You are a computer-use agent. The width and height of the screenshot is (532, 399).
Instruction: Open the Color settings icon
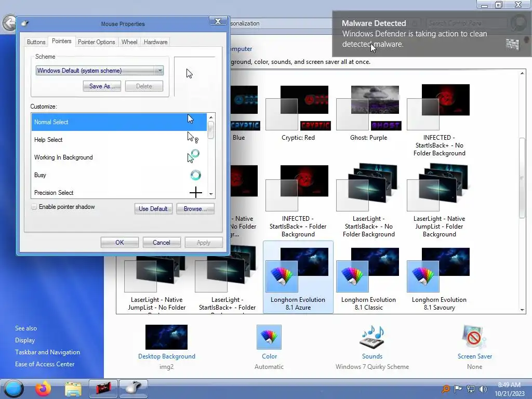click(x=269, y=337)
